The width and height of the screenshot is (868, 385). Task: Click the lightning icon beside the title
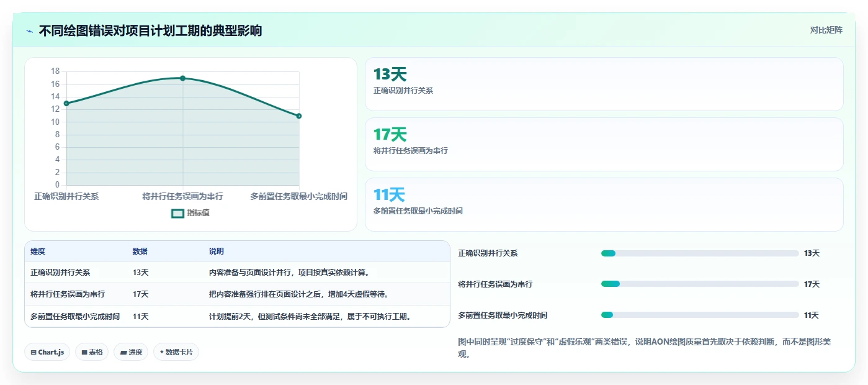(x=30, y=30)
